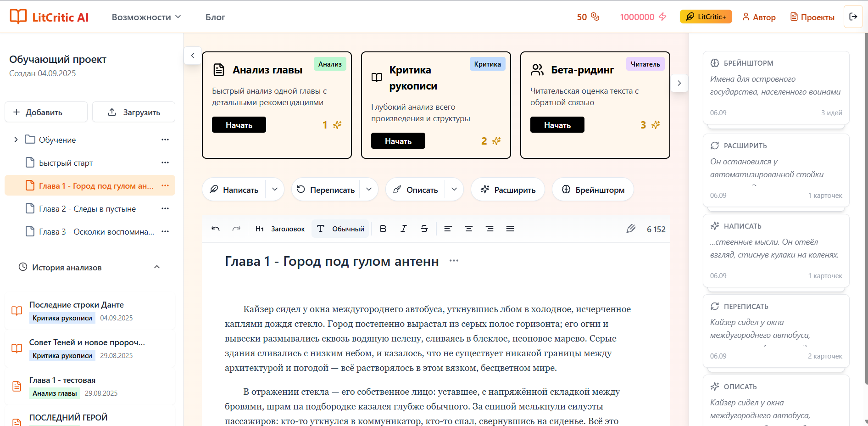868x426 pixels.
Task: Switch text style to H1 Заголовок
Action: pyautogui.click(x=280, y=228)
